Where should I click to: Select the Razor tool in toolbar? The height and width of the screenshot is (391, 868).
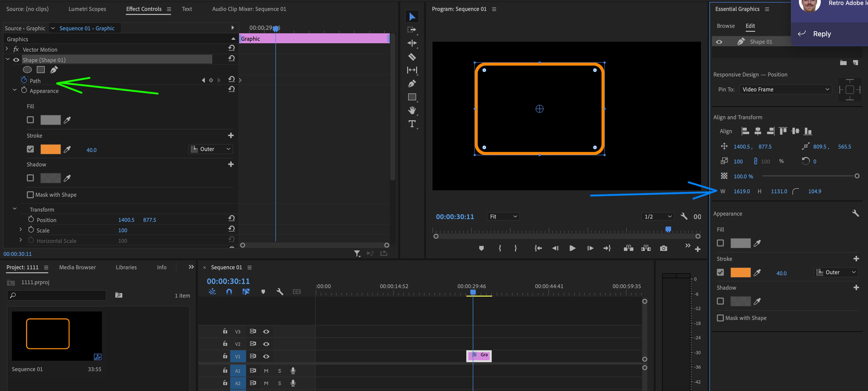click(x=412, y=57)
